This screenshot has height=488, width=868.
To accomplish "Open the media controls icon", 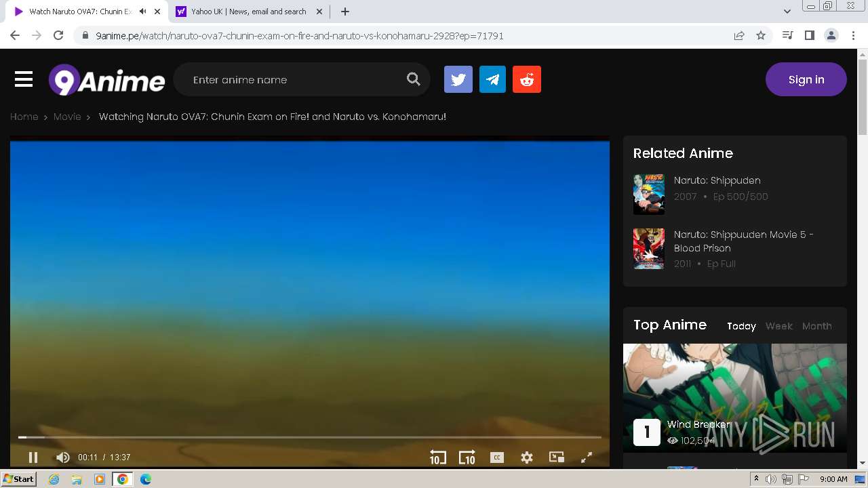I will (787, 35).
